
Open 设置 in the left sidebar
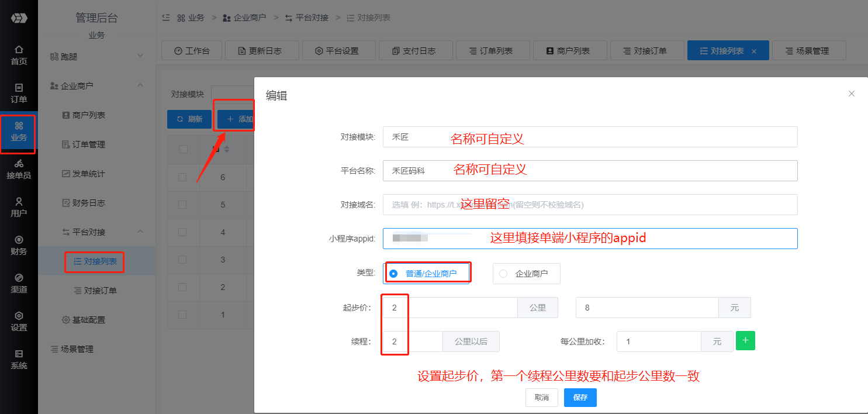click(19, 321)
